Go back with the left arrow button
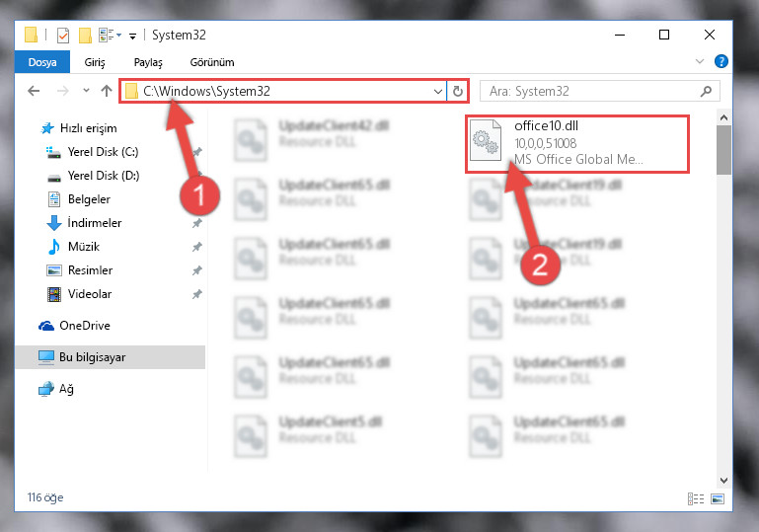This screenshot has height=532, width=759. 34,91
